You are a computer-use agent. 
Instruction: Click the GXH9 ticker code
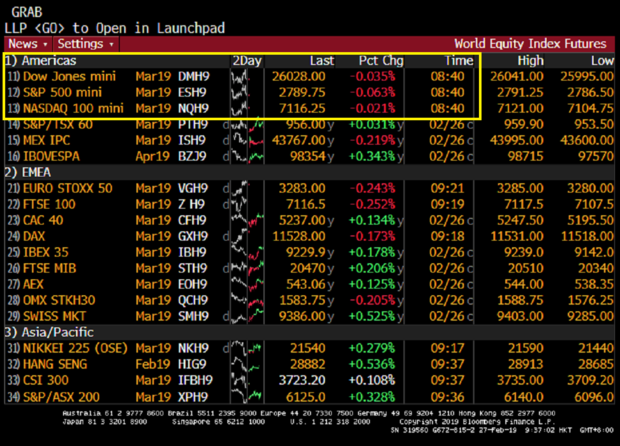tap(193, 236)
